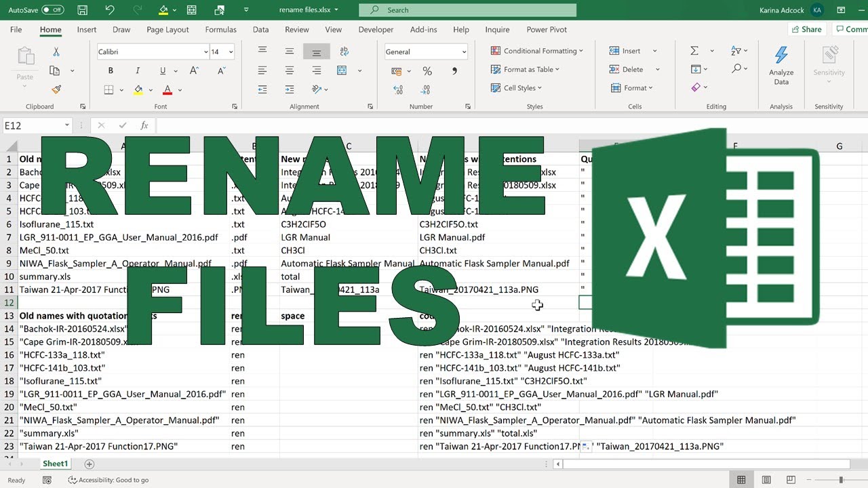Open the Format cells menu button
The height and width of the screenshot is (488, 868).
coord(631,87)
